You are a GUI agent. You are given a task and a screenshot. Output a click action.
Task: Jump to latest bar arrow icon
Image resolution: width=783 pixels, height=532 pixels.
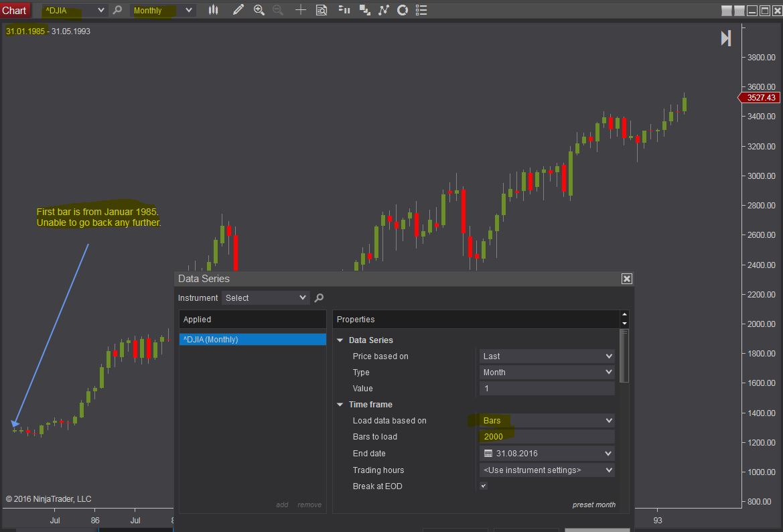point(726,38)
